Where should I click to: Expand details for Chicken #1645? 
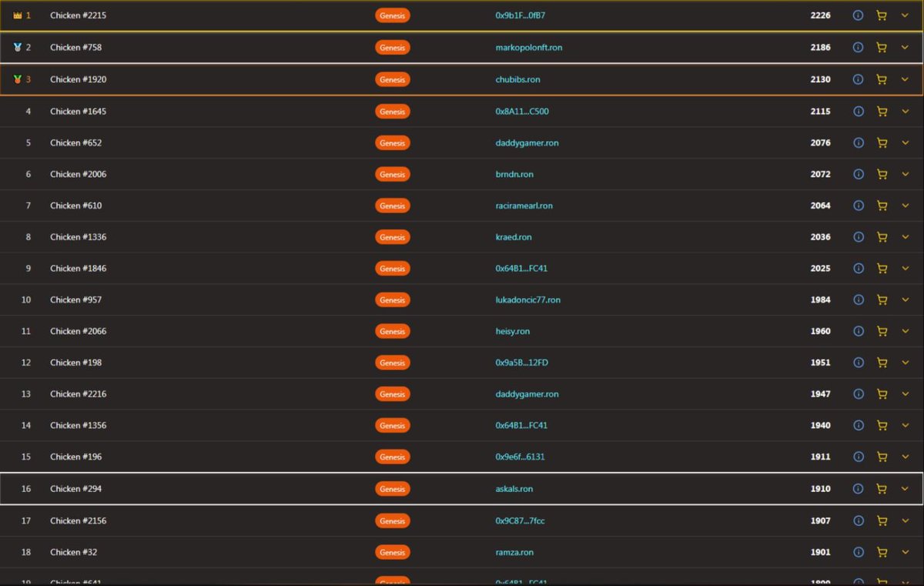click(x=906, y=111)
